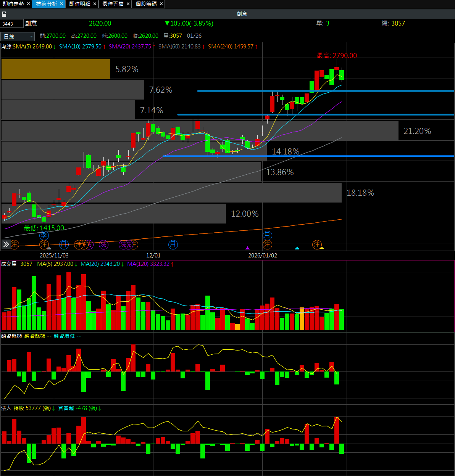Click the 月 marker above 2026/01/02
The image size is (455, 476).
[x=267, y=235]
